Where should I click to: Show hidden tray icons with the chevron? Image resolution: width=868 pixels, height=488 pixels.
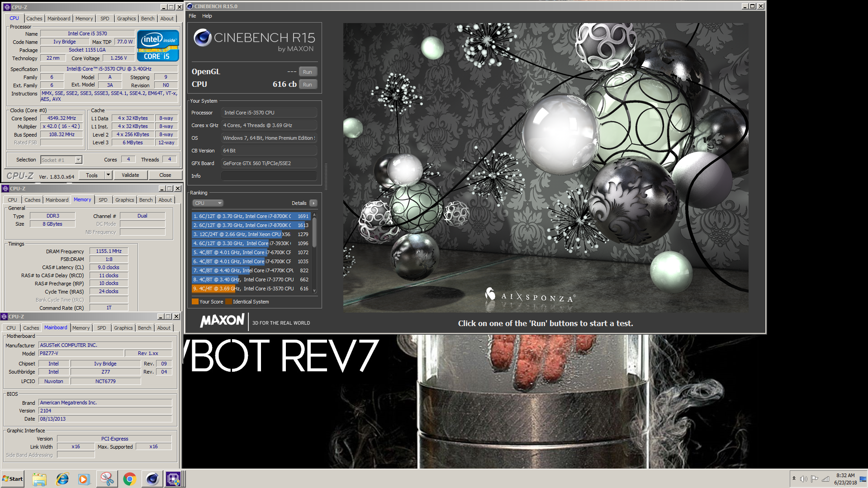pos(793,479)
